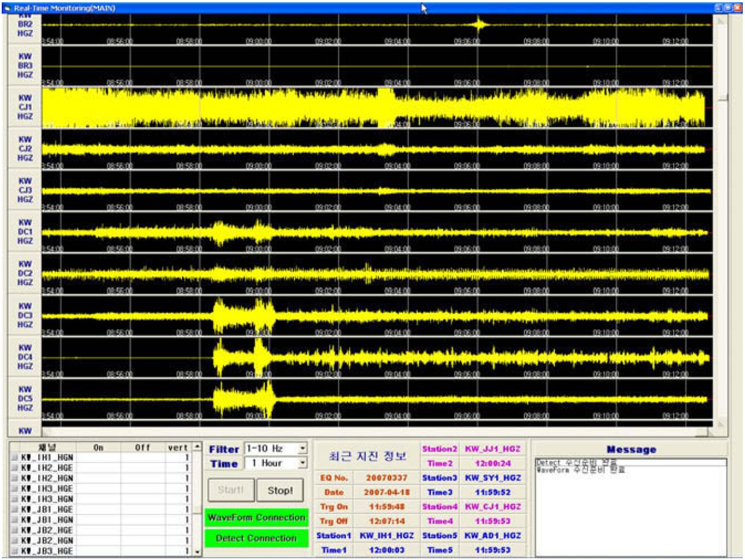The width and height of the screenshot is (745, 560).
Task: Click channel list scrollbar down arrow
Action: 198,551
